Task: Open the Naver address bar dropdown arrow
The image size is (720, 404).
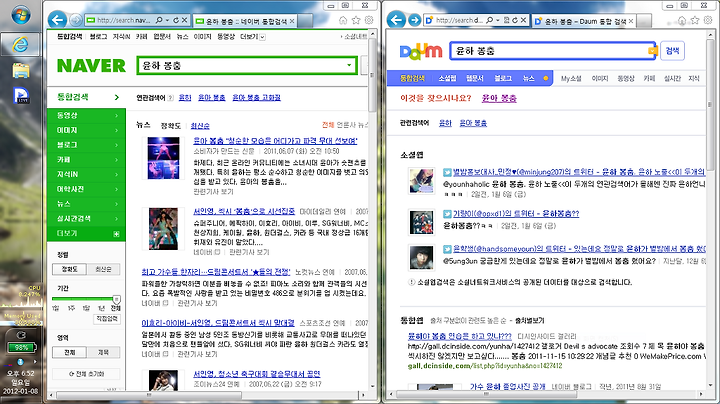Action: point(167,20)
